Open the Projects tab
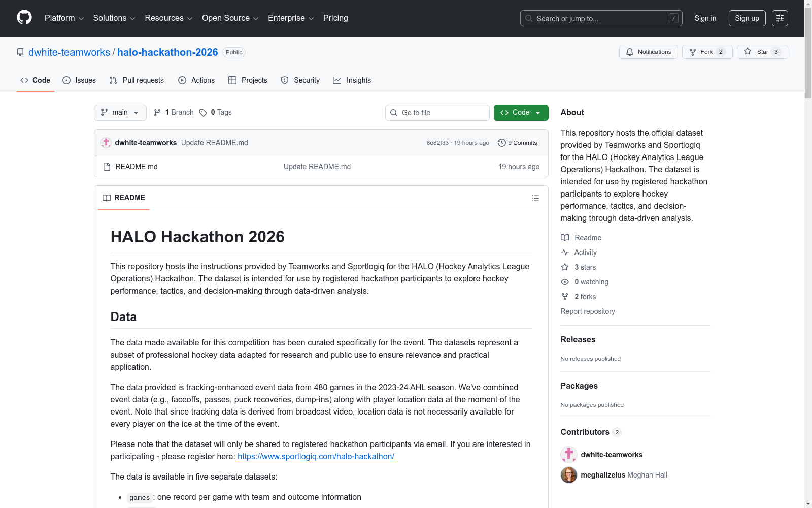812x508 pixels. coord(248,80)
